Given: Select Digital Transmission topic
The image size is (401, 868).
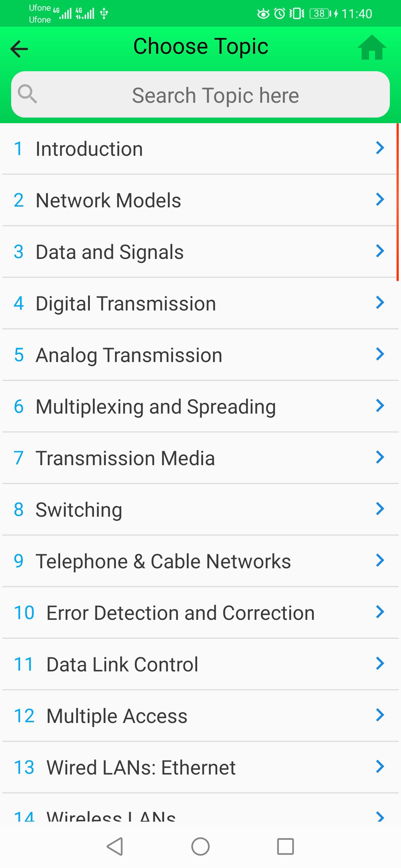Looking at the screenshot, I should (x=200, y=303).
